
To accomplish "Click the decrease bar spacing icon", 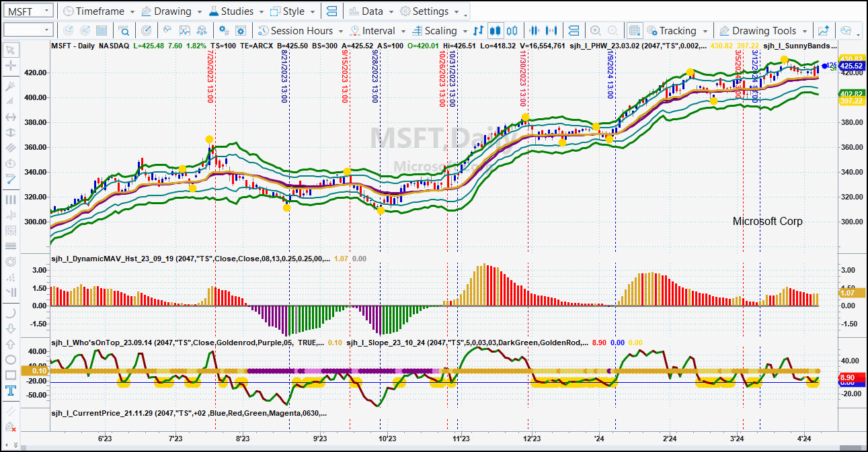I will [x=535, y=30].
